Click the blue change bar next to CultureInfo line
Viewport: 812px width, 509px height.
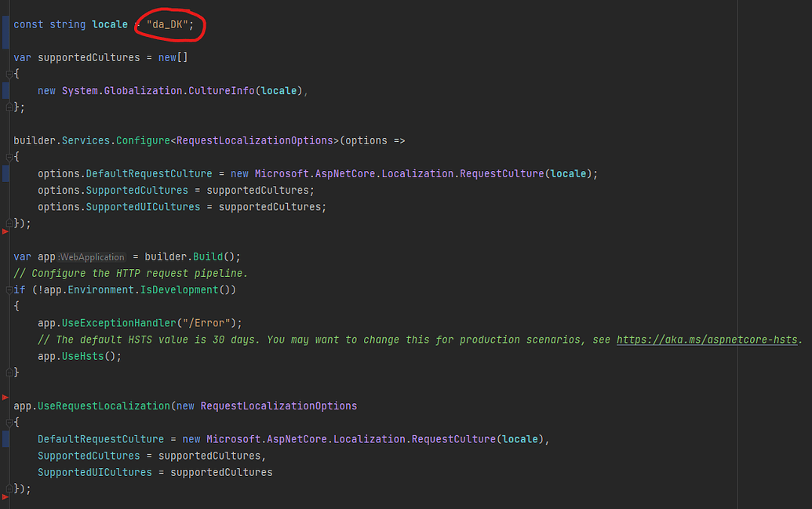(x=6, y=90)
